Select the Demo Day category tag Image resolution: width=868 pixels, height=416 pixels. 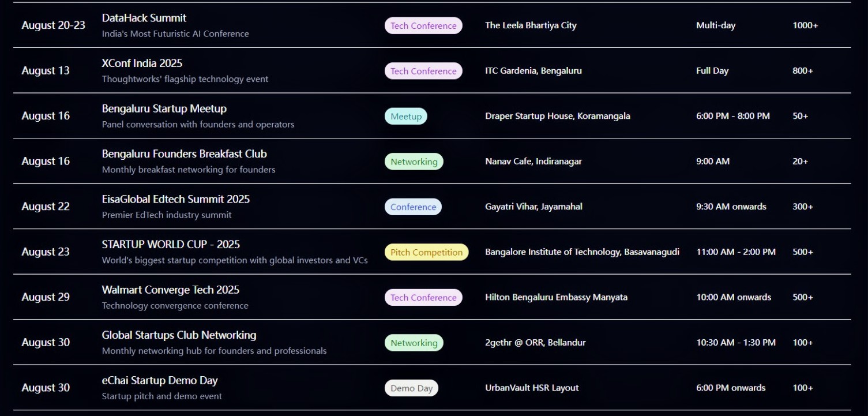coord(411,388)
